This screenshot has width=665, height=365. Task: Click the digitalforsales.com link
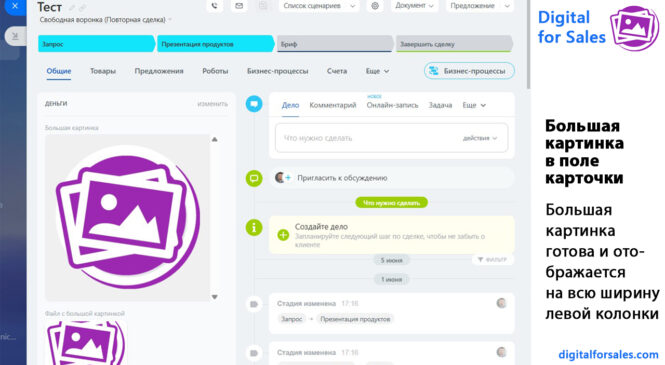coord(609,354)
